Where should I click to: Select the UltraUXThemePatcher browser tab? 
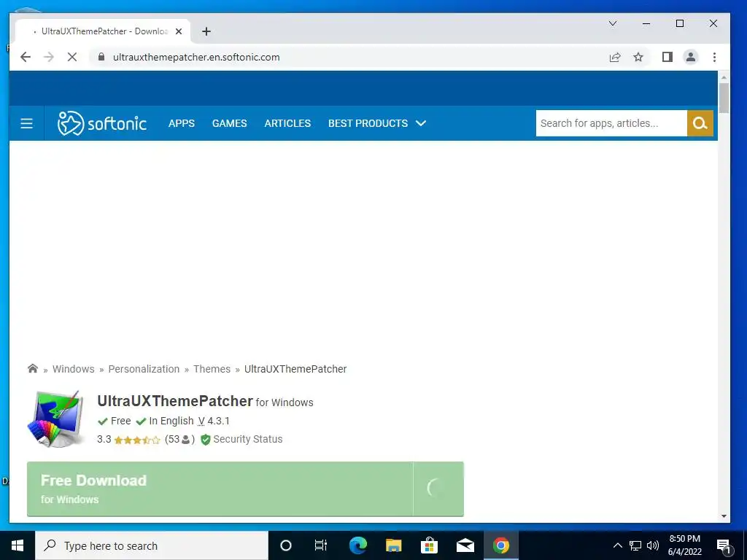click(x=103, y=31)
